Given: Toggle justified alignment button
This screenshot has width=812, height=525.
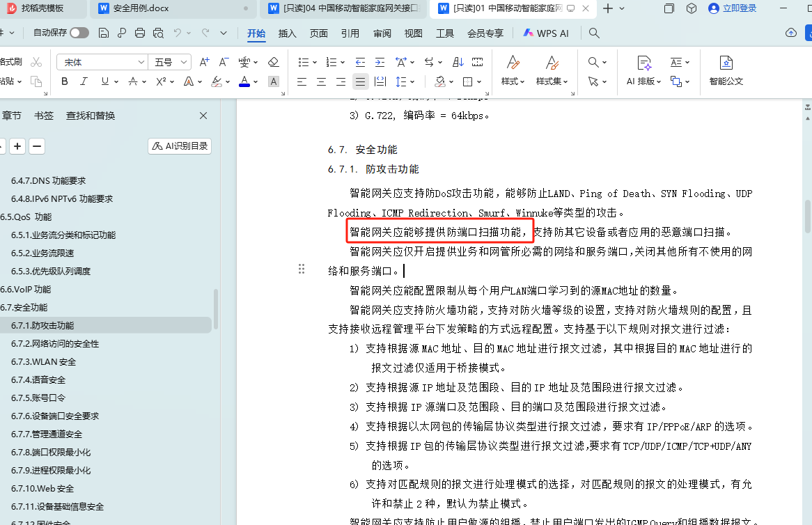Looking at the screenshot, I should 361,81.
